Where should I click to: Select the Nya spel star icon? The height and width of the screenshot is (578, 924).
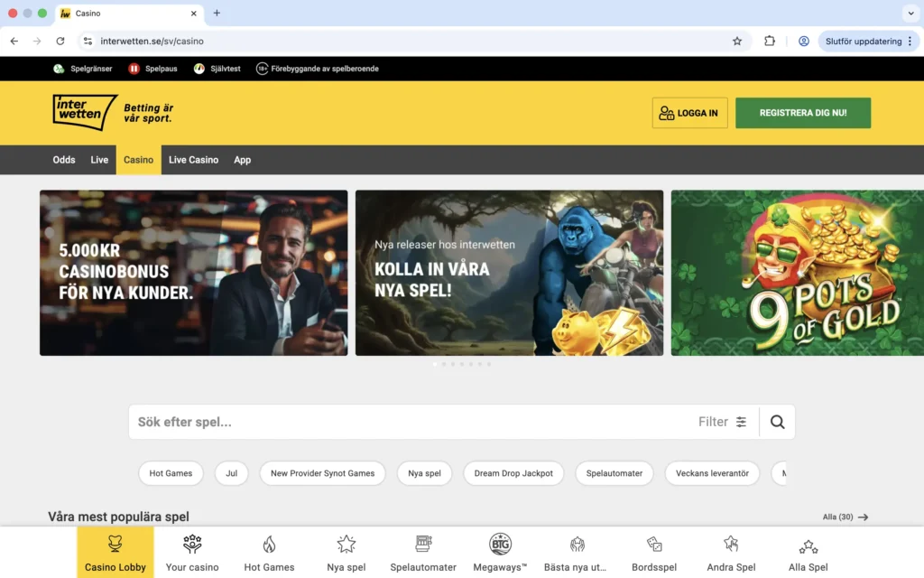346,544
